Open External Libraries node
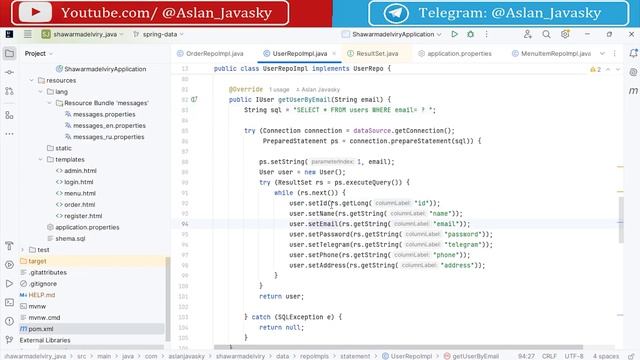Screen dimensions: 640x360 pos(45,340)
